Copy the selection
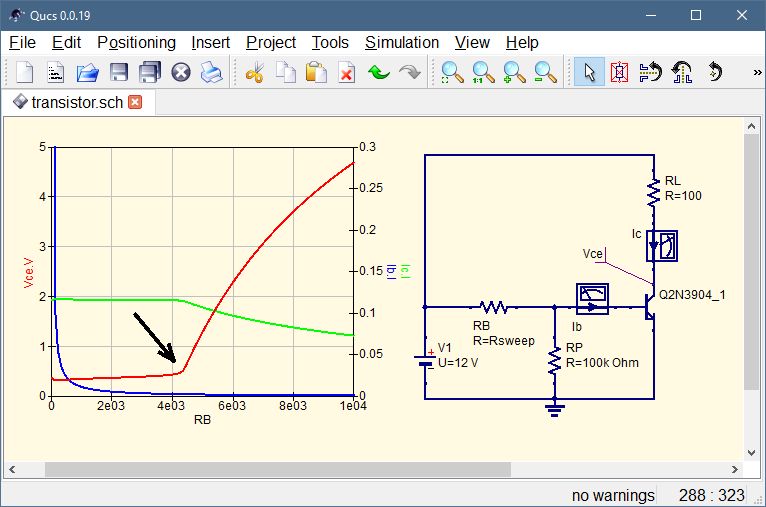Screen dimensions: 766x507 [285, 73]
